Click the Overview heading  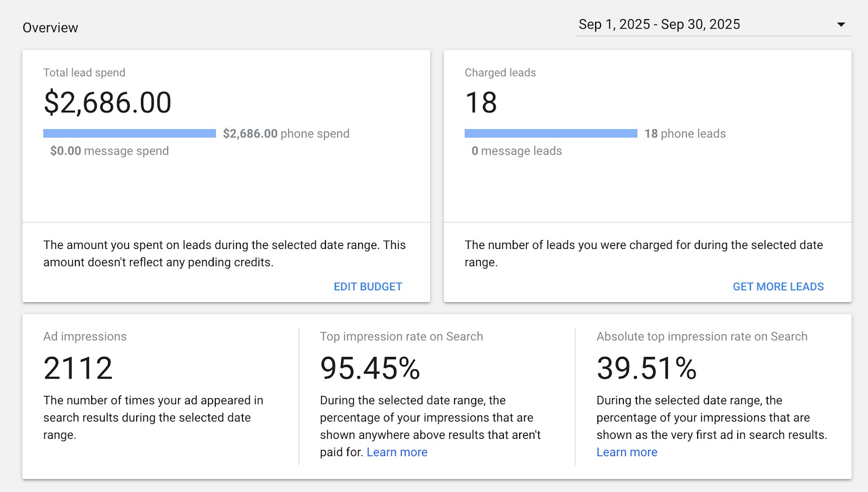(50, 28)
